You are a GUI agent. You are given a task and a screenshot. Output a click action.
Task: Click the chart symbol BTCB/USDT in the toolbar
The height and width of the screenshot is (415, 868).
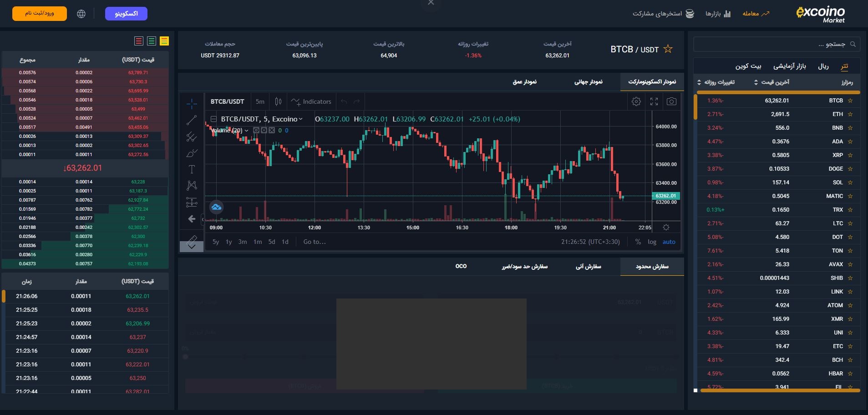227,101
